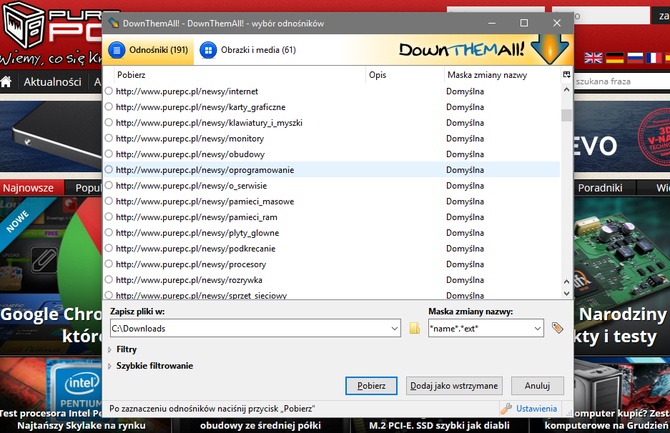The image size is (670, 433).
Task: Click the Odnośniki tab round icon
Action: pyautogui.click(x=117, y=50)
